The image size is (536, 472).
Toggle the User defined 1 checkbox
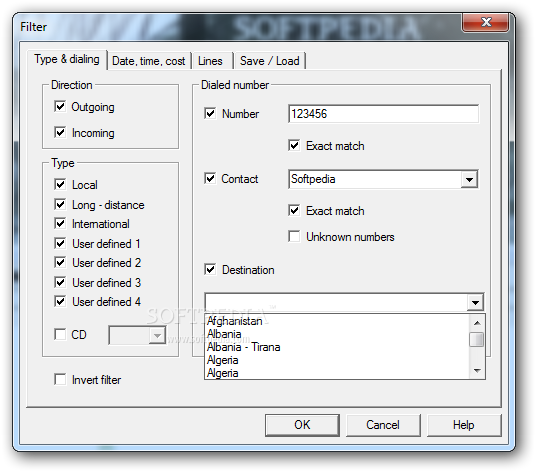60,244
